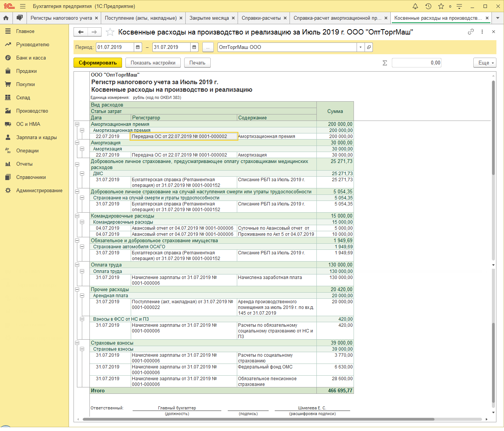This screenshot has height=431, width=504.
Task: Select the Итого total 466 695,77
Action: 335,390
